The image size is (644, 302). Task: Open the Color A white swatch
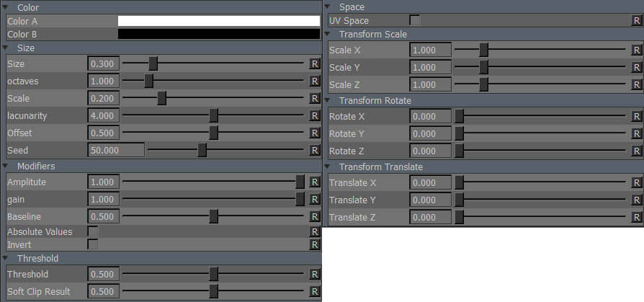(219, 21)
